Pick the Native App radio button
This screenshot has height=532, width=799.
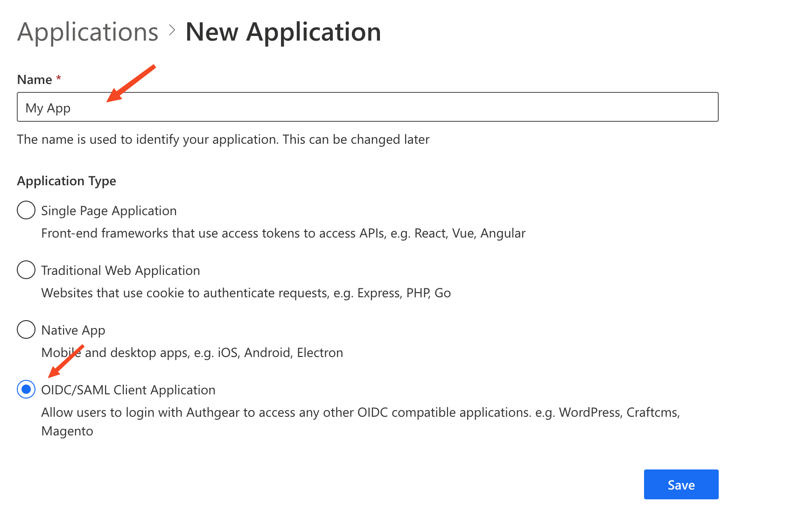(x=26, y=329)
